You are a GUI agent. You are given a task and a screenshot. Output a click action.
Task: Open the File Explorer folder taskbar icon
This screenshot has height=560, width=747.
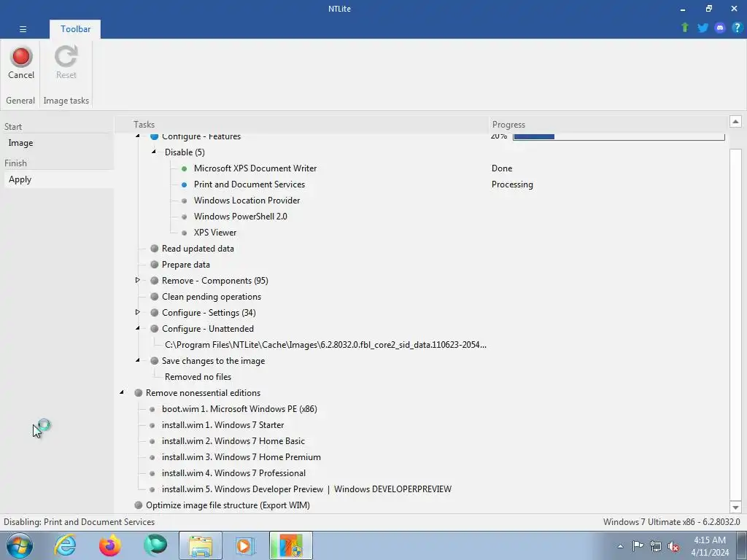tap(201, 545)
